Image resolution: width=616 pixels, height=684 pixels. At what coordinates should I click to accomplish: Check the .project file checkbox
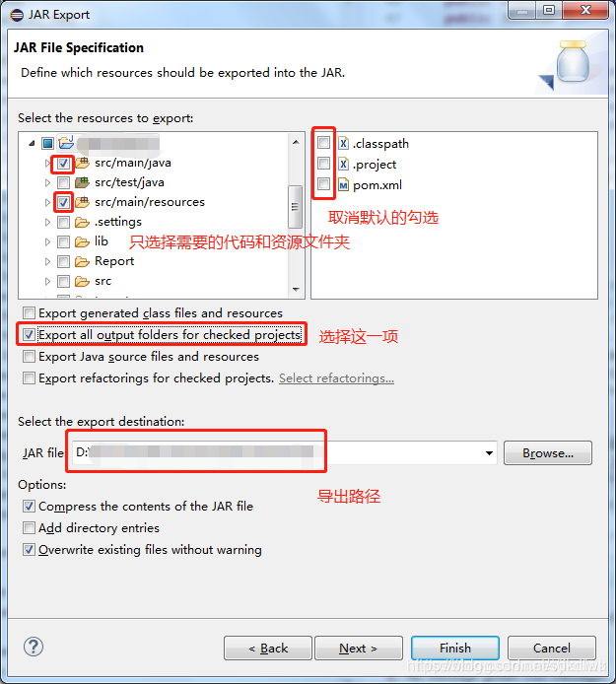click(323, 164)
